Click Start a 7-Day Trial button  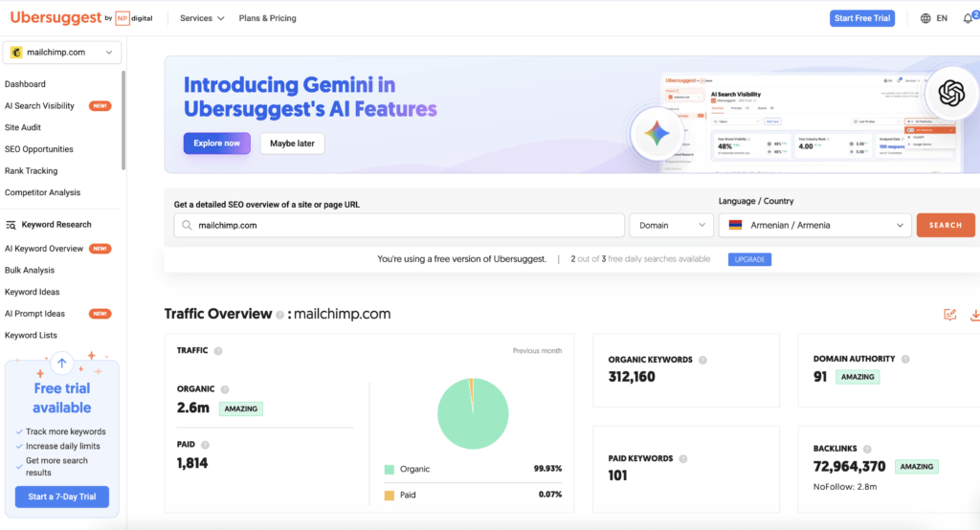tap(62, 497)
